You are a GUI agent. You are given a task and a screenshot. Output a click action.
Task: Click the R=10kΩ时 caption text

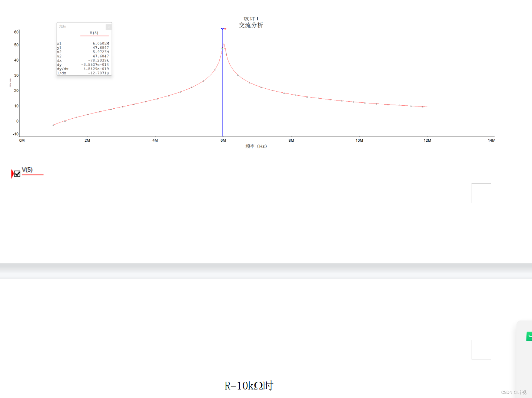(249, 386)
